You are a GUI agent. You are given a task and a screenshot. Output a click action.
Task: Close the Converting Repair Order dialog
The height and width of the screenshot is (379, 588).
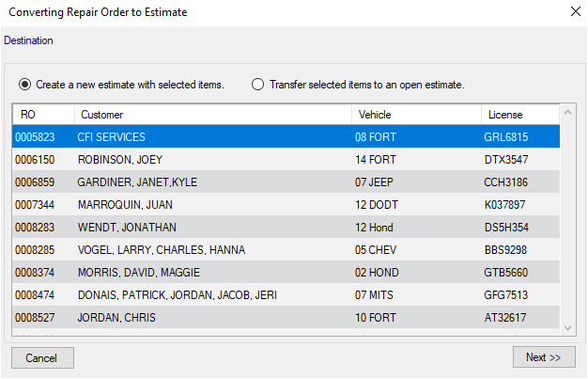[x=575, y=12]
